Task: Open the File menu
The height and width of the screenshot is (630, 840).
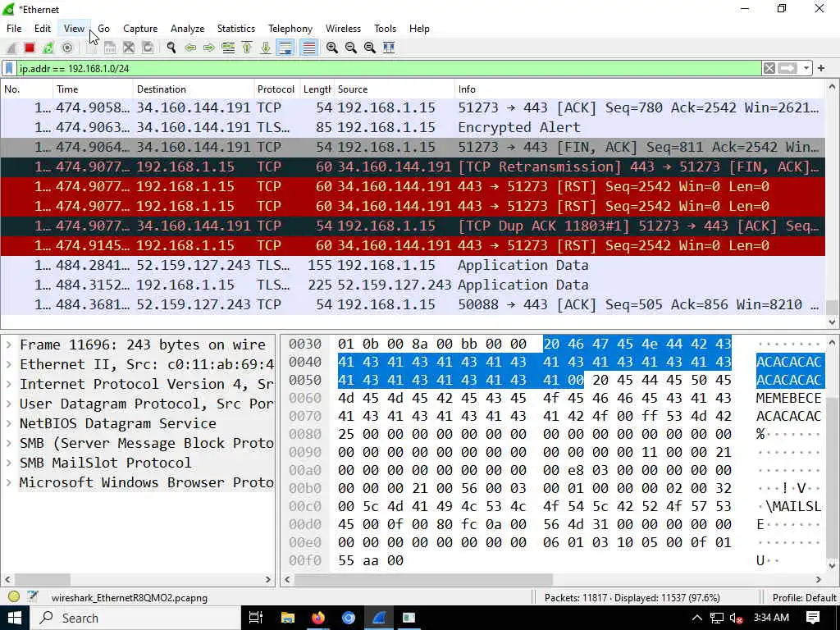Action: (x=14, y=29)
